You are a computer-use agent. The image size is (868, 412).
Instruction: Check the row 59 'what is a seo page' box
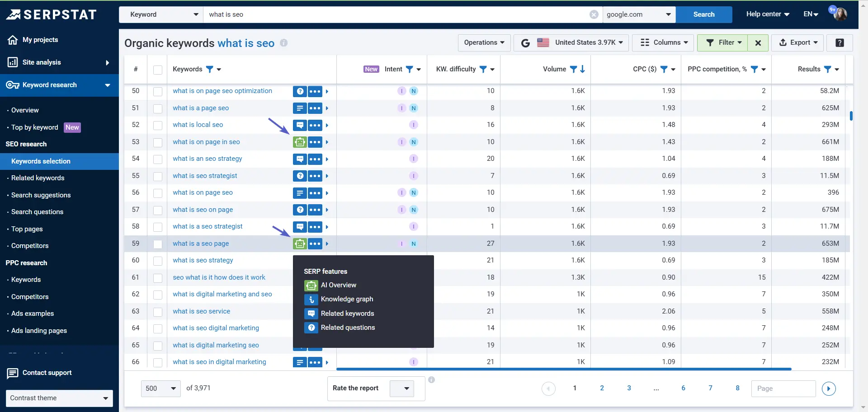(158, 244)
